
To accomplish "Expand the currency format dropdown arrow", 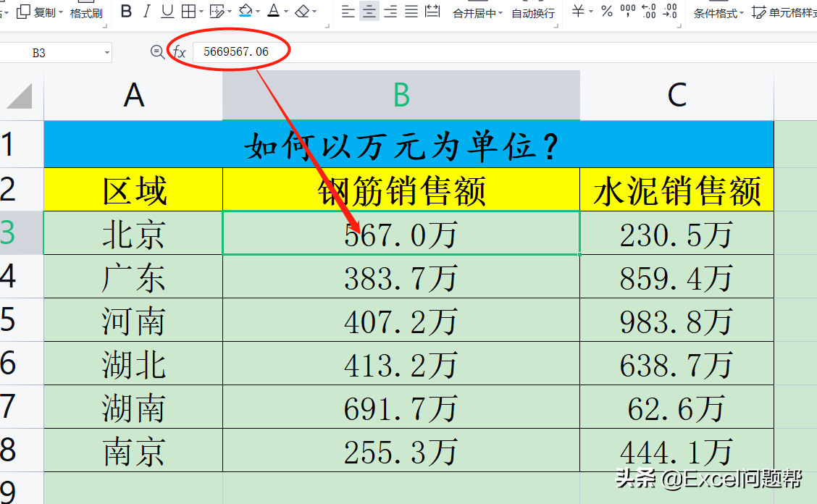I will (x=591, y=12).
